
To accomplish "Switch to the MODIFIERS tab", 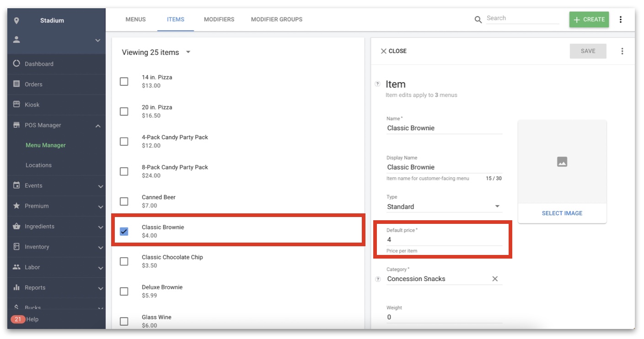I will (x=219, y=19).
